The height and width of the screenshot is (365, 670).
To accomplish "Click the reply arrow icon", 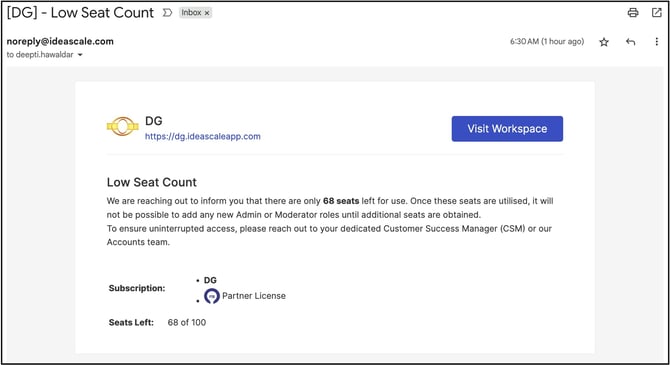I will tap(630, 42).
